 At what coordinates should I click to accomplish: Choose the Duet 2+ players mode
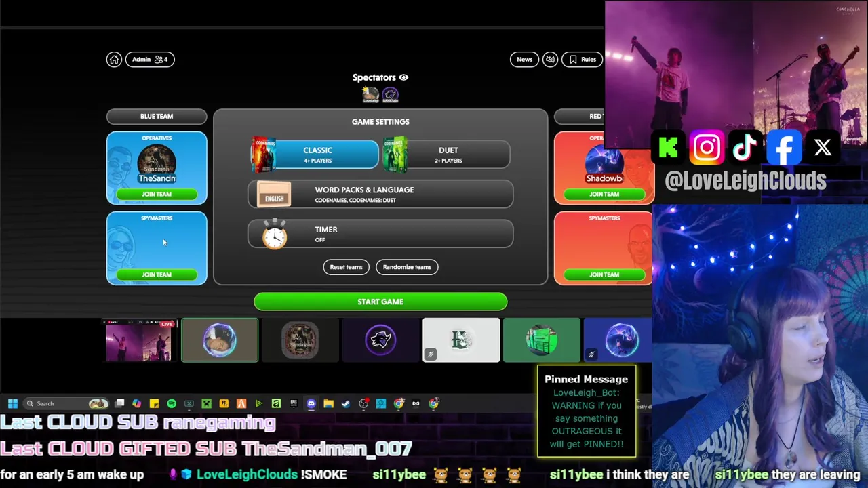(x=446, y=155)
